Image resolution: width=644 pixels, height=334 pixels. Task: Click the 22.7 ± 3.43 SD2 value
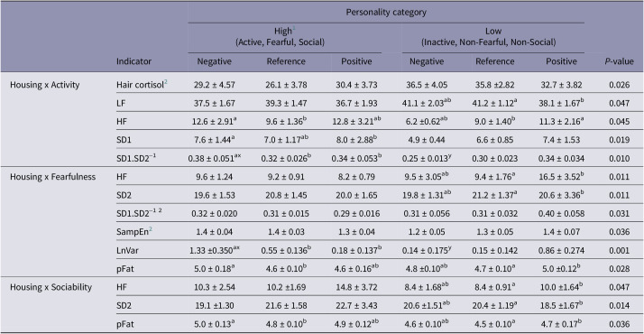coord(356,306)
